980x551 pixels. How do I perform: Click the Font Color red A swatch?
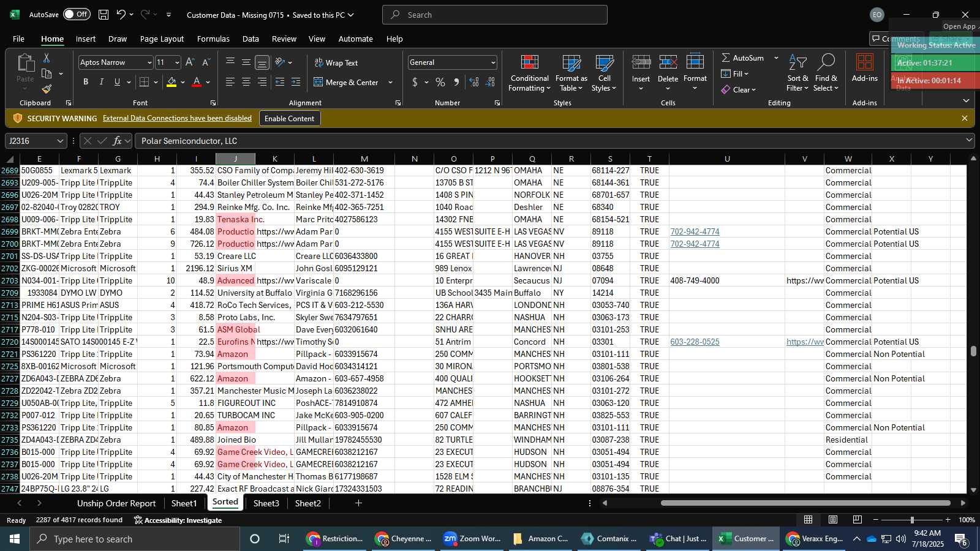coord(197,82)
